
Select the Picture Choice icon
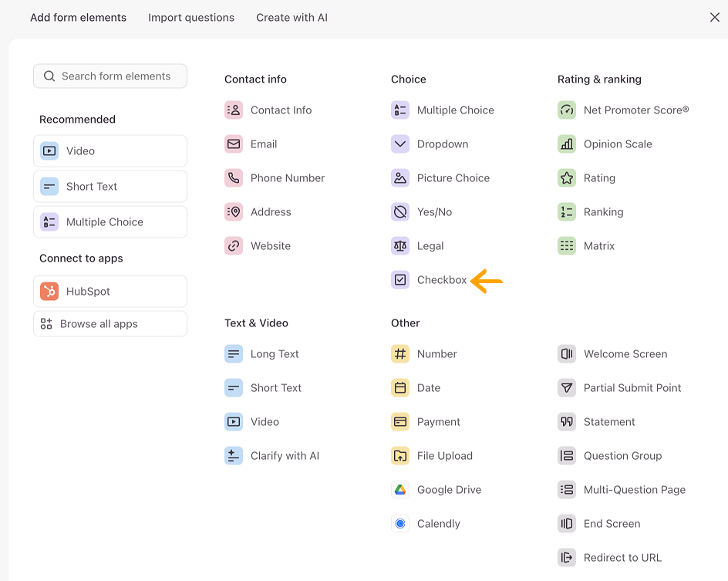tap(400, 178)
